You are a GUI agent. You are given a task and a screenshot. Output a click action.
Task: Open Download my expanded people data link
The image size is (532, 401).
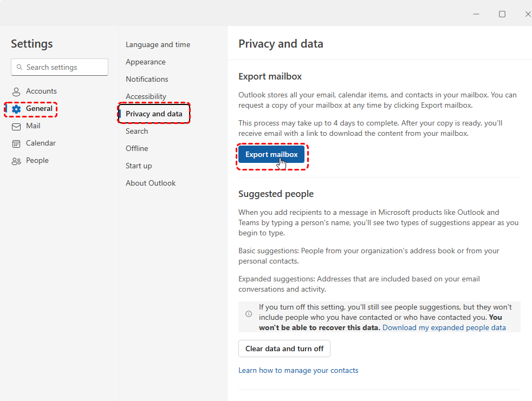(444, 327)
